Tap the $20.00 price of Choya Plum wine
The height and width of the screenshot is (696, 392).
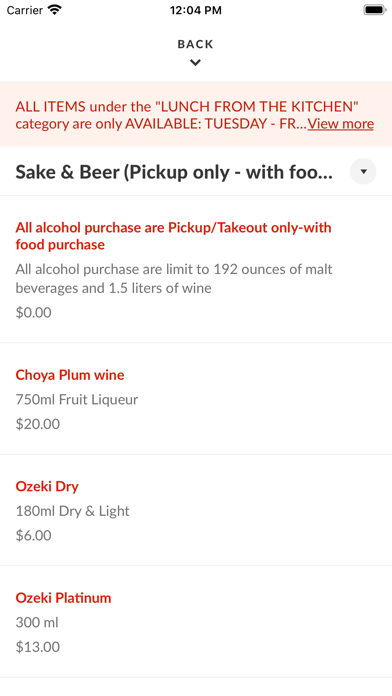coord(38,424)
